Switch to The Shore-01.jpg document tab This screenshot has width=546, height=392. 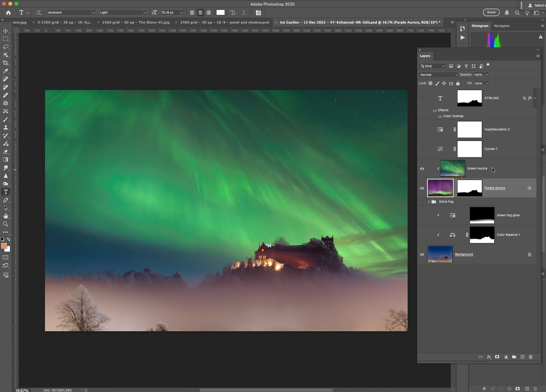tap(136, 22)
